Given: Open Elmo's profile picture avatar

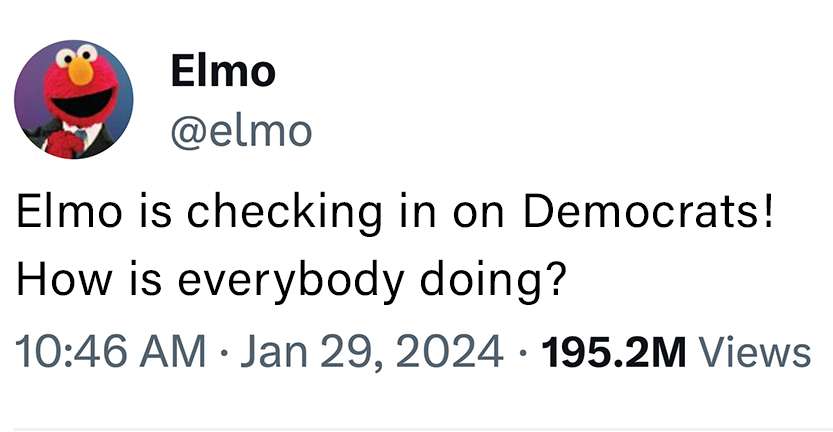Looking at the screenshot, I should (x=73, y=99).
